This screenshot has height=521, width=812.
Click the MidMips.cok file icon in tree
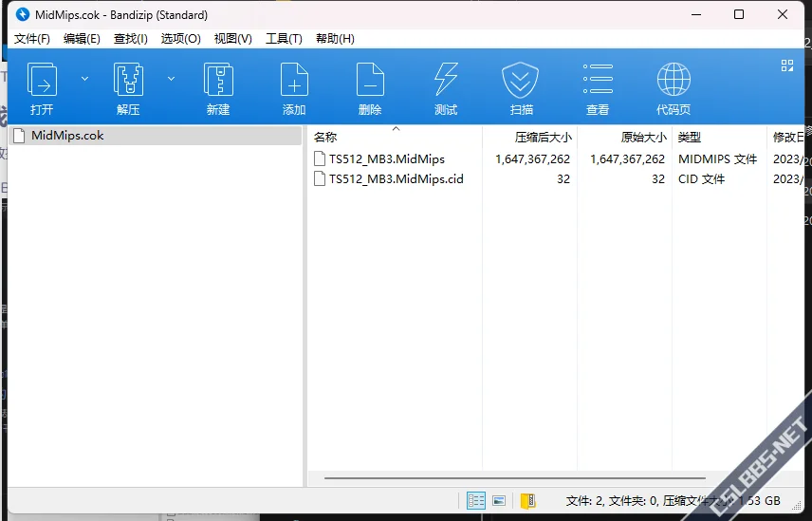[x=19, y=136]
